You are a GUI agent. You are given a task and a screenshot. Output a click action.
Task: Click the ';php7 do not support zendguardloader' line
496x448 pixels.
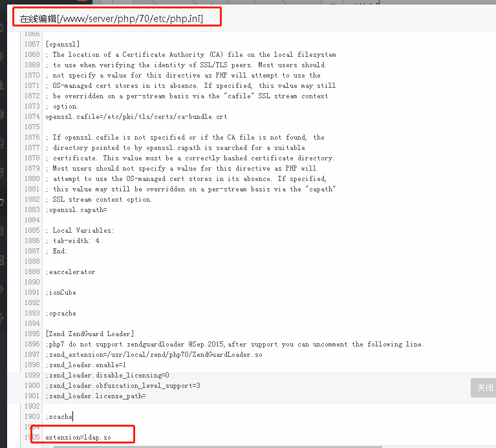tap(234, 345)
